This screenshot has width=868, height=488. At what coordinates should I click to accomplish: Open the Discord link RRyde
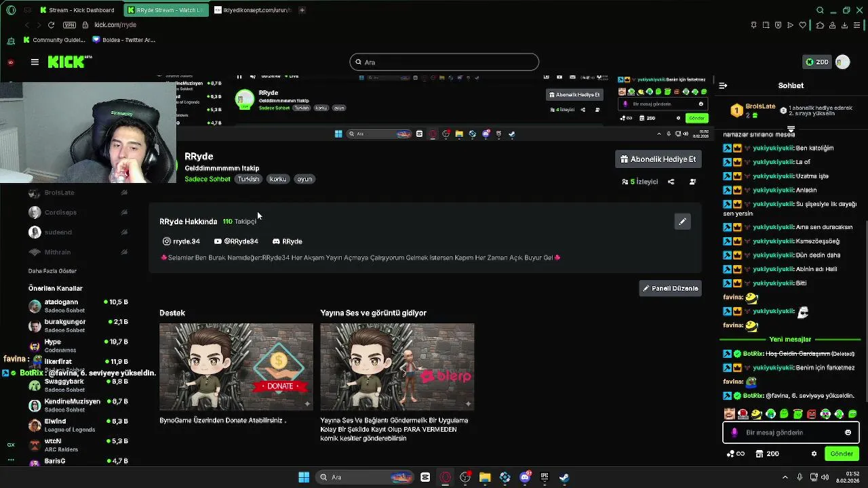(287, 241)
